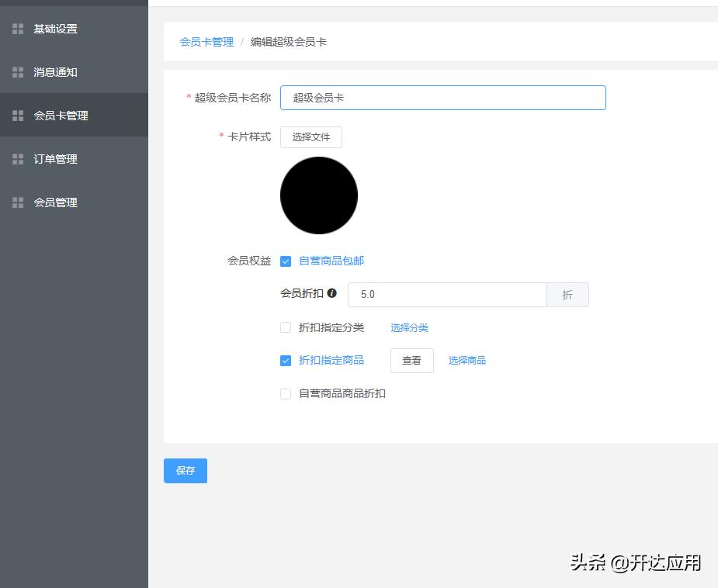Enable the 自营商品商品折扣 checkbox
The height and width of the screenshot is (588, 718).
click(286, 393)
